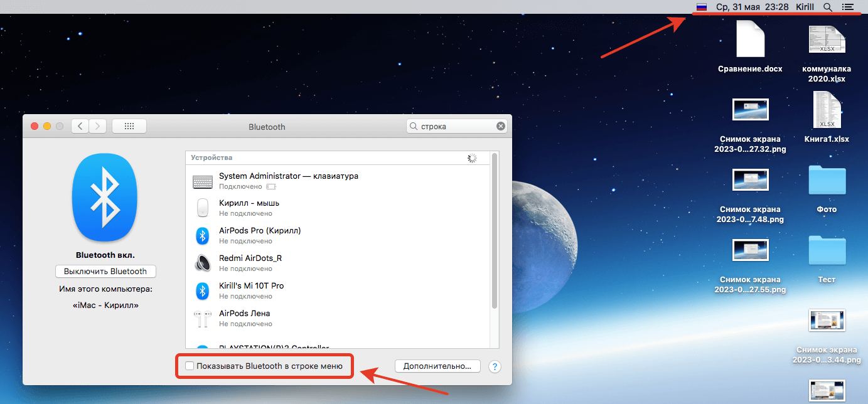Image resolution: width=868 pixels, height=404 pixels.
Task: Open Spotlight search in the menu bar
Action: pyautogui.click(x=828, y=8)
